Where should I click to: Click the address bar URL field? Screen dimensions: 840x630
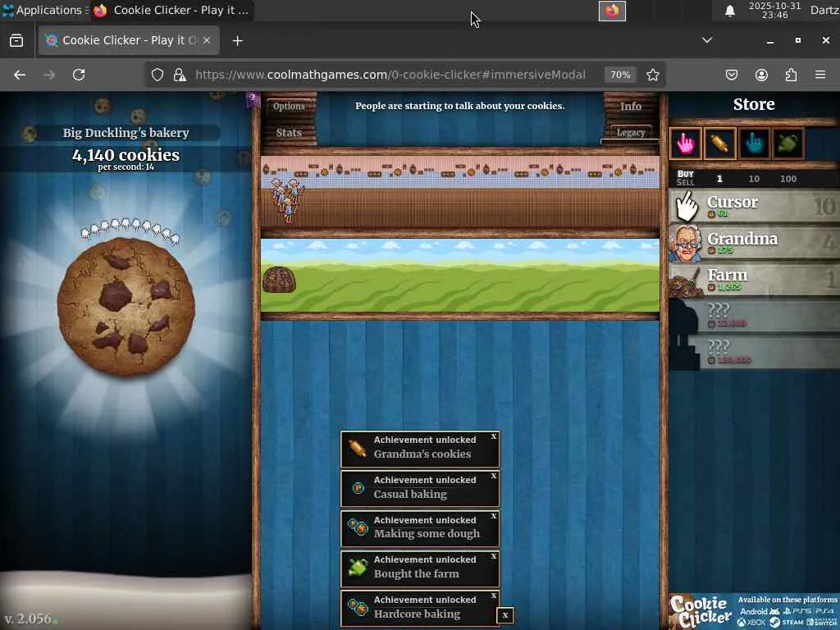click(390, 75)
